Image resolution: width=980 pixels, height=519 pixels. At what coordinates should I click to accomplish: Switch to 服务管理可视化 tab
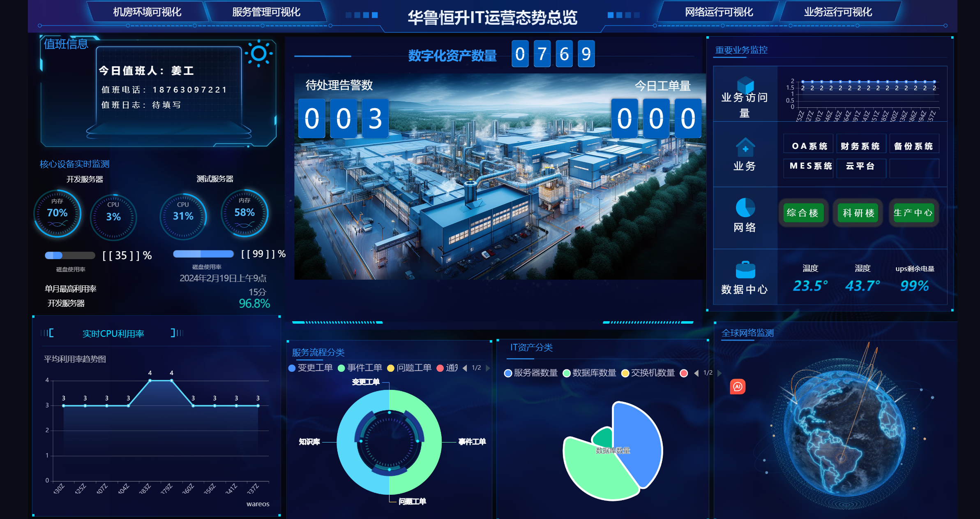[x=266, y=12]
